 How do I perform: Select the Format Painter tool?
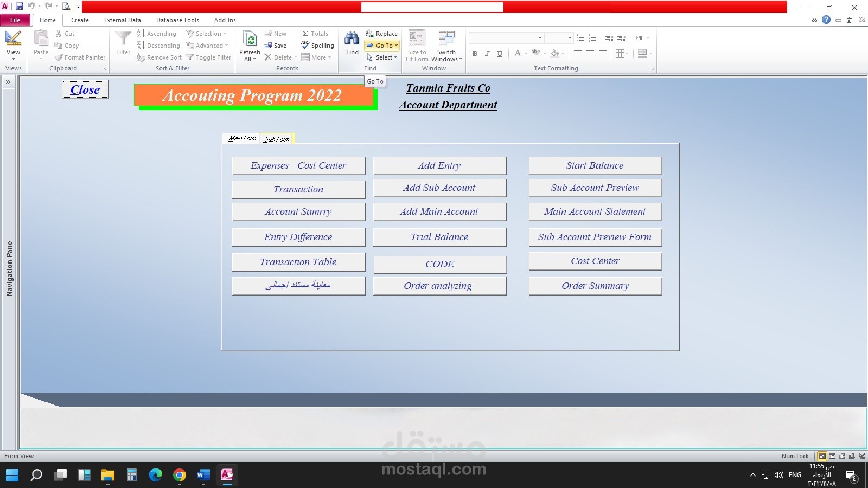[80, 57]
